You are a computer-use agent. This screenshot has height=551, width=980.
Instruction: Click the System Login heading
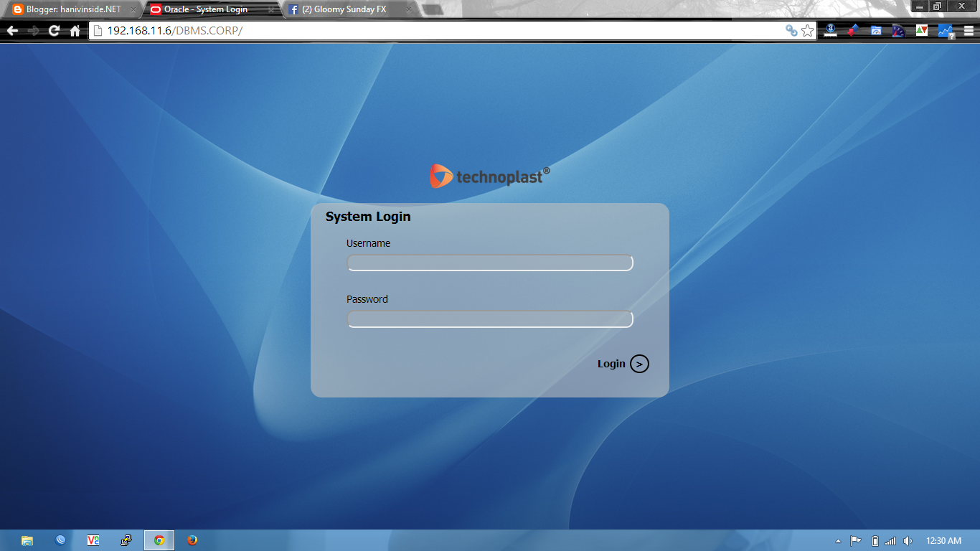(368, 217)
